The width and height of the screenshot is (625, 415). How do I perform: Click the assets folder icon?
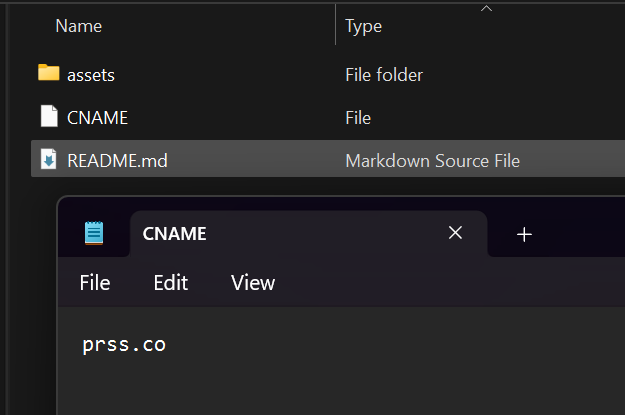(49, 73)
